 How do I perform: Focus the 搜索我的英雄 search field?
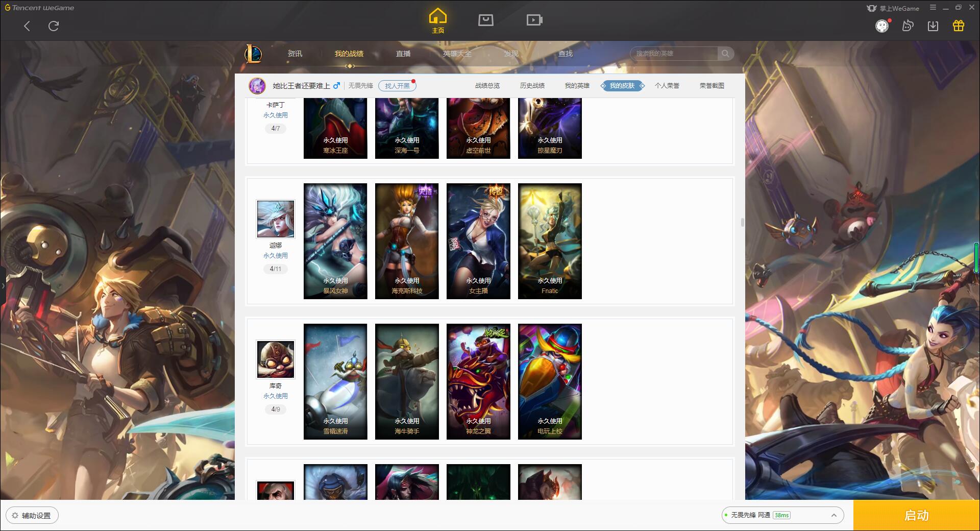pyautogui.click(x=674, y=54)
